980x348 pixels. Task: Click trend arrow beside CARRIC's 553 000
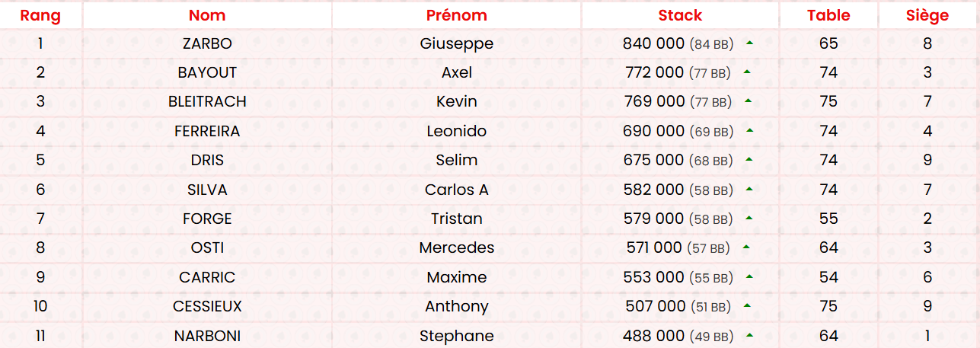[x=749, y=277]
